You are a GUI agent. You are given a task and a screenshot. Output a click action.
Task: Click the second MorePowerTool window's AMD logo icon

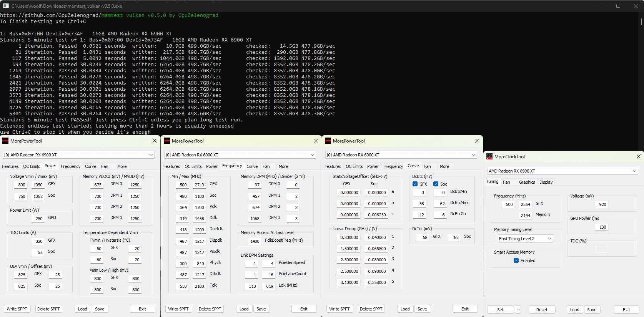167,141
